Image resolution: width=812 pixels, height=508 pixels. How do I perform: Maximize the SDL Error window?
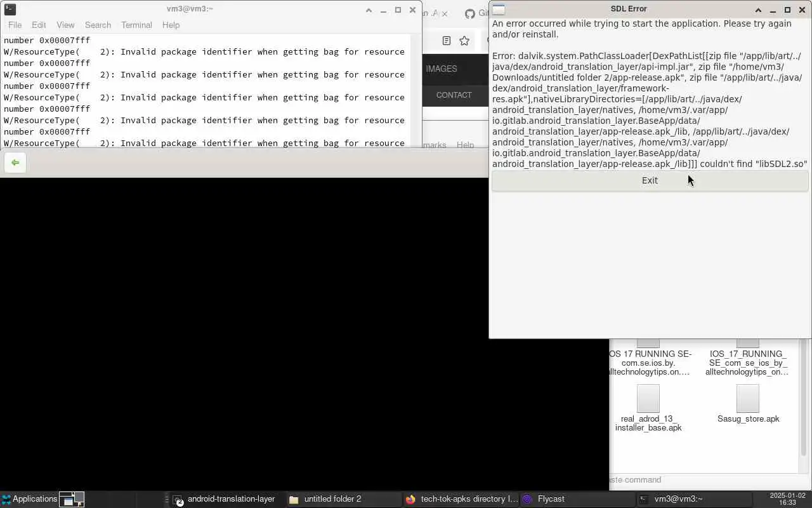[787, 10]
